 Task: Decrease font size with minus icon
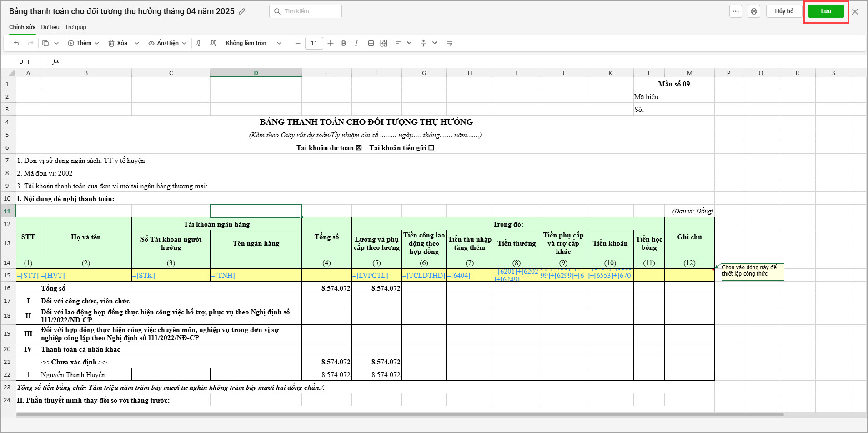298,43
